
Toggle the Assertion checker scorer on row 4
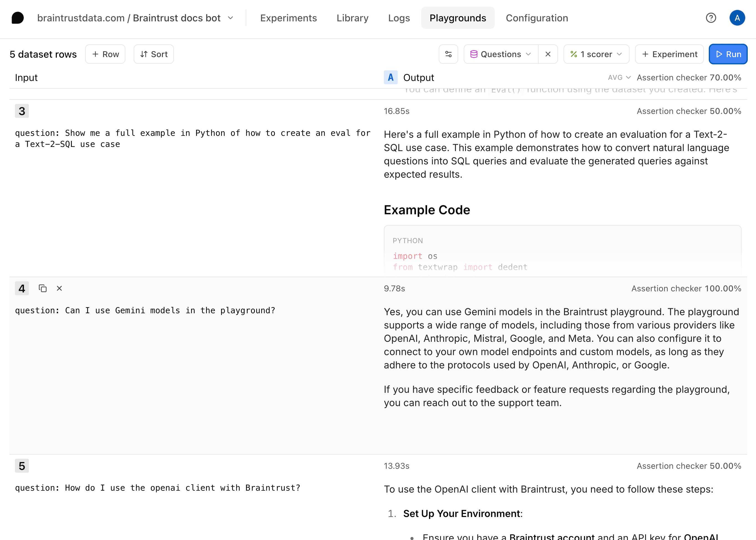[686, 288]
